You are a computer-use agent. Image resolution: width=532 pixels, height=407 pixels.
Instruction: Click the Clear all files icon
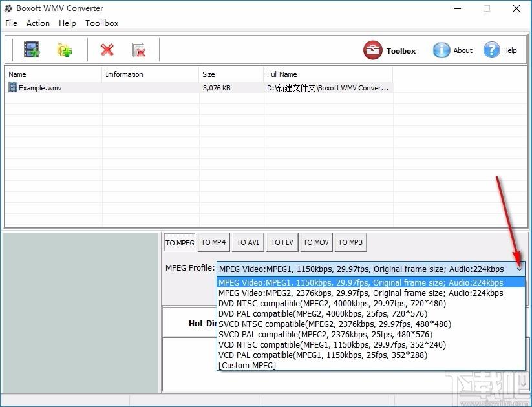point(138,50)
